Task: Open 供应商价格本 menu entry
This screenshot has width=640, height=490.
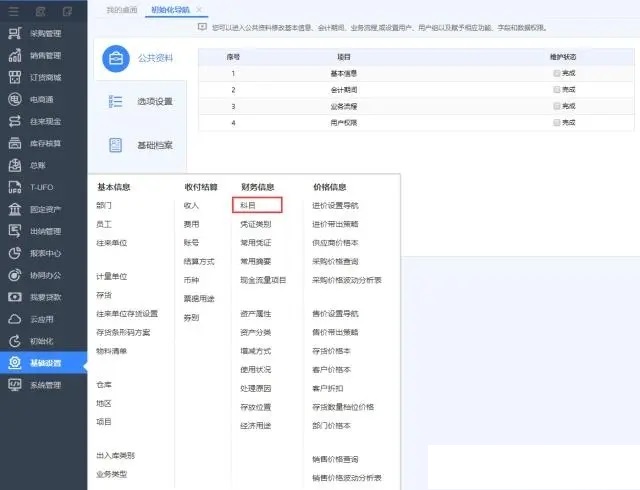Action: click(x=335, y=243)
